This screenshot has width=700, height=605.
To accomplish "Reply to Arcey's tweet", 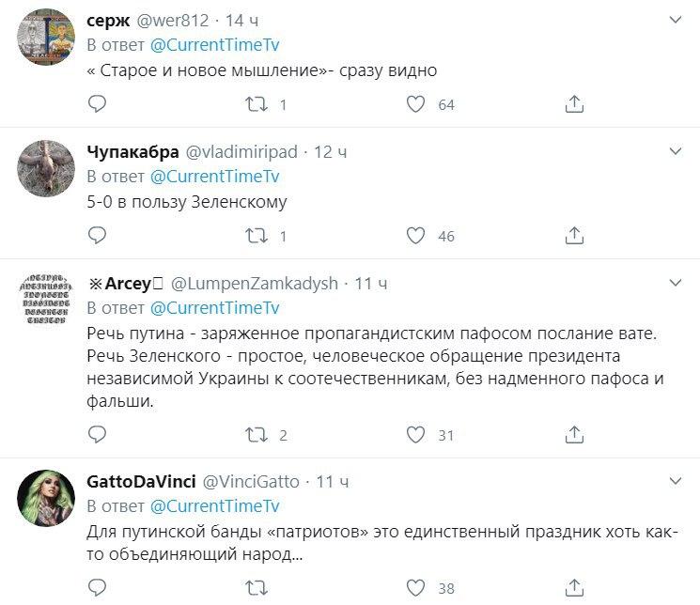I will click(x=97, y=434).
